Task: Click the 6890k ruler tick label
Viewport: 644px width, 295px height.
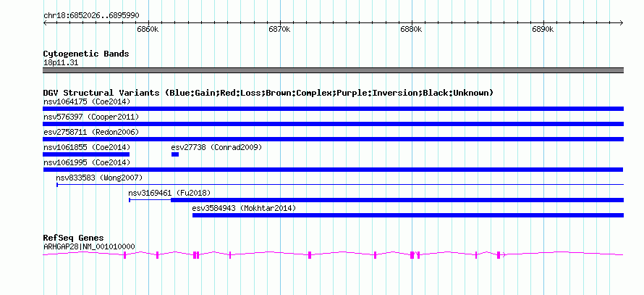Action: 543,30
